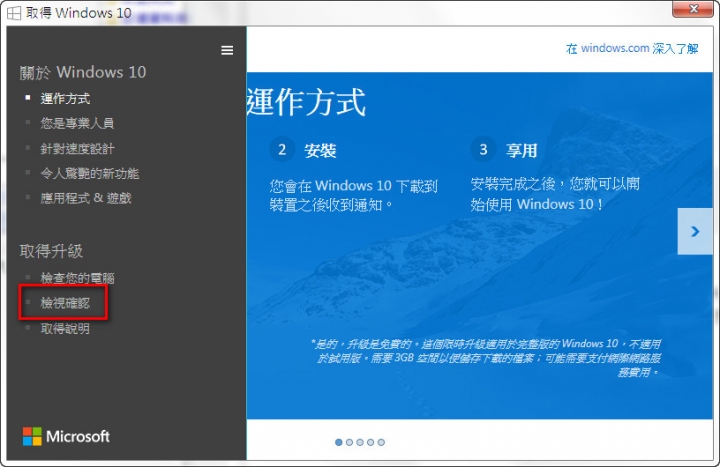The width and height of the screenshot is (720, 467).
Task: Click the text 安裝完成之後，您就可以開
Action: (x=555, y=184)
